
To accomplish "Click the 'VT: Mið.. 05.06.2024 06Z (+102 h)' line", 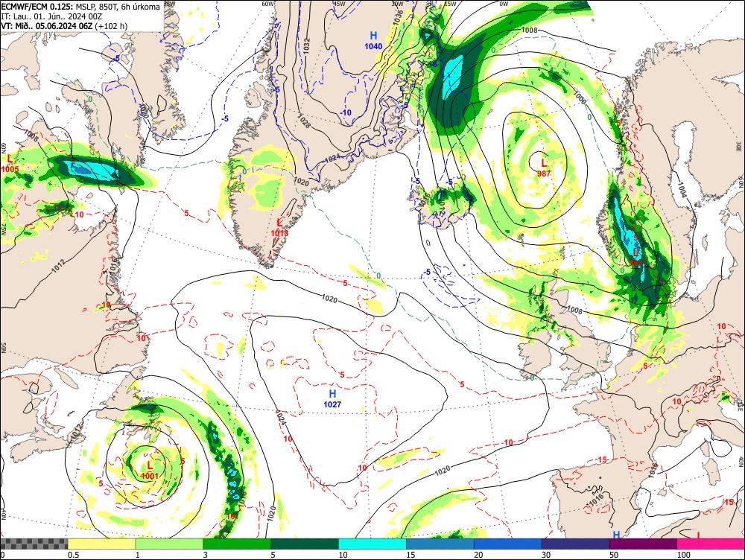I will pyautogui.click(x=64, y=25).
